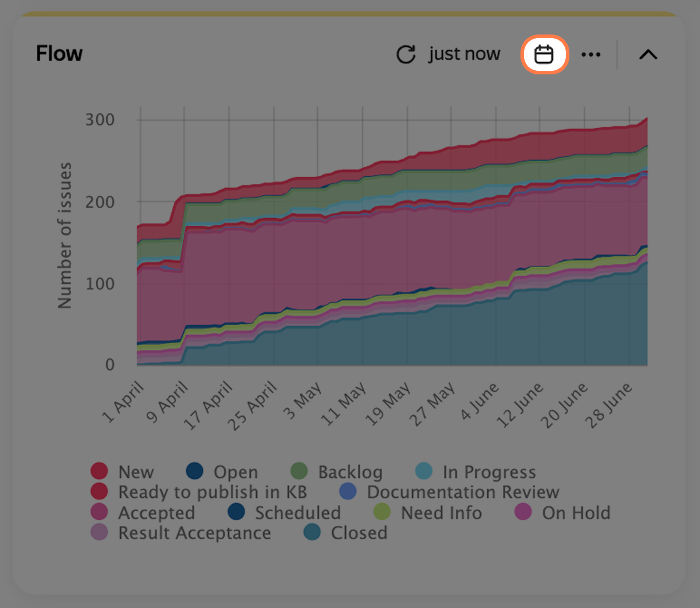700x608 pixels.
Task: Toggle Result Acceptance legend entry
Action: (x=181, y=532)
